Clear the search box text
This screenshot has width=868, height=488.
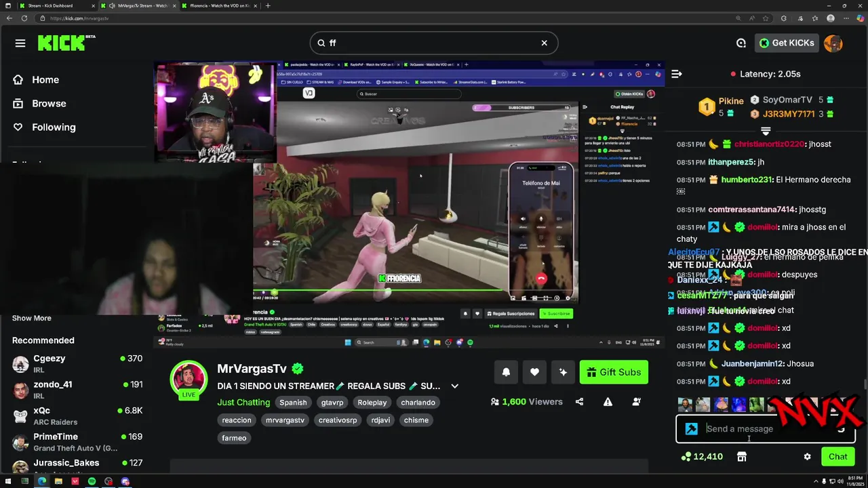pyautogui.click(x=544, y=43)
